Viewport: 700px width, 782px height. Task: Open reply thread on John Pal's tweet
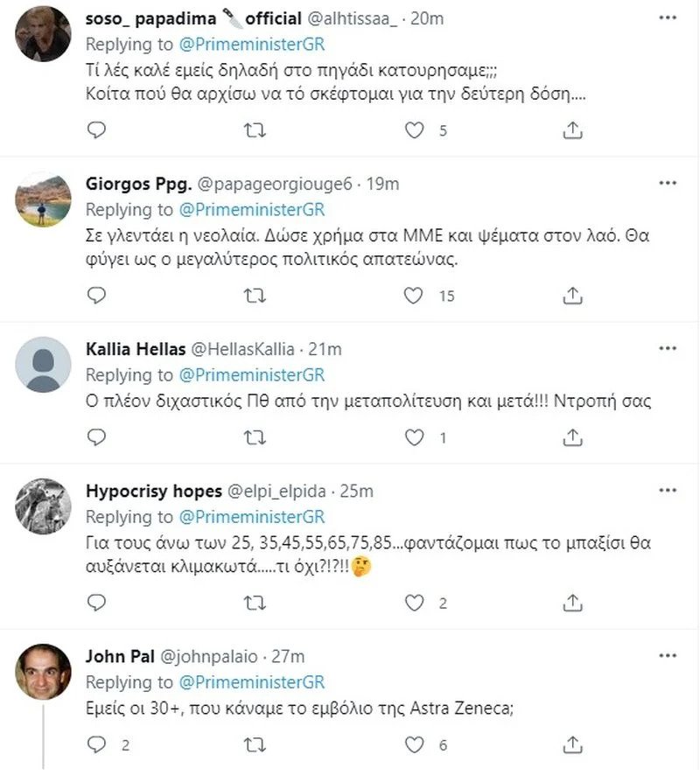(98, 744)
